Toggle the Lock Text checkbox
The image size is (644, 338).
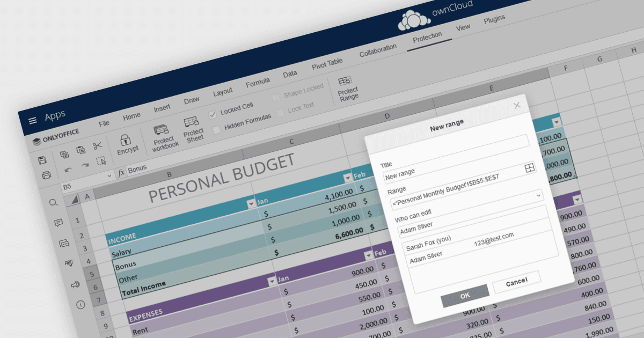pos(280,113)
